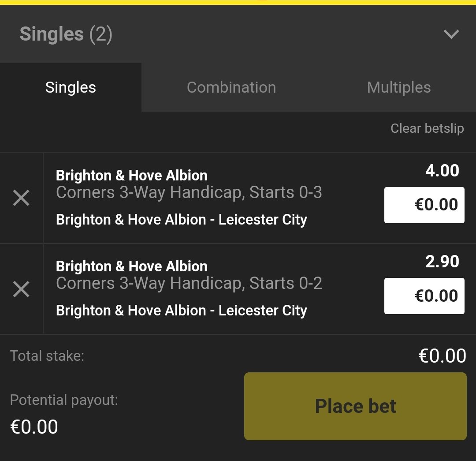Remove the Starts 0-3 handicap bet
The height and width of the screenshot is (461, 476).
(21, 199)
